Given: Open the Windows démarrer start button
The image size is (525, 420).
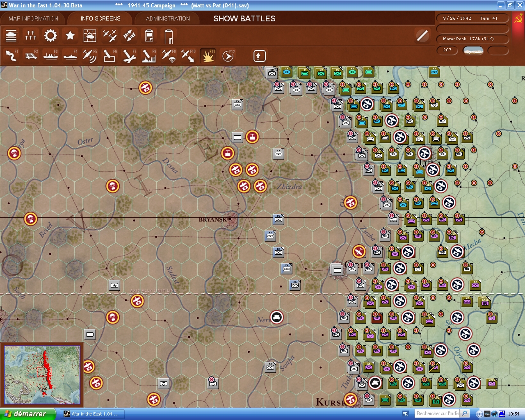Looking at the screenshot, I should [27, 414].
